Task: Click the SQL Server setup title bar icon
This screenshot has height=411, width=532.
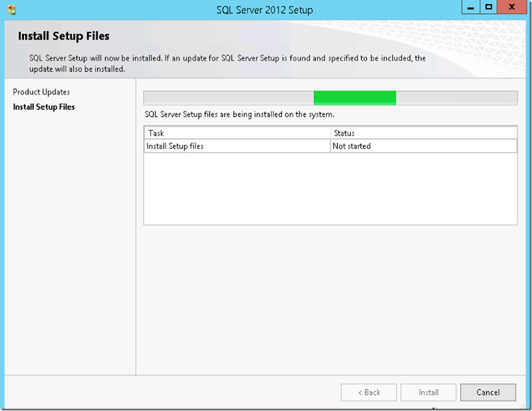Action: [11, 10]
